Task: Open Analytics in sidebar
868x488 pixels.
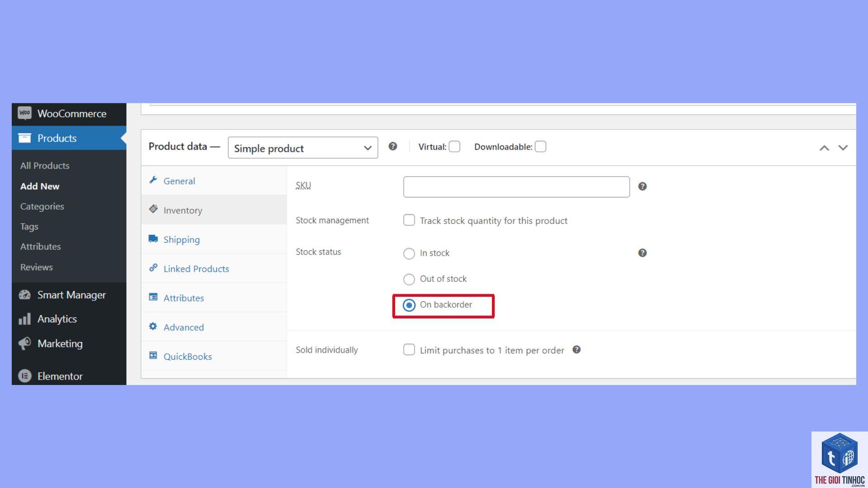Action: (x=69, y=319)
